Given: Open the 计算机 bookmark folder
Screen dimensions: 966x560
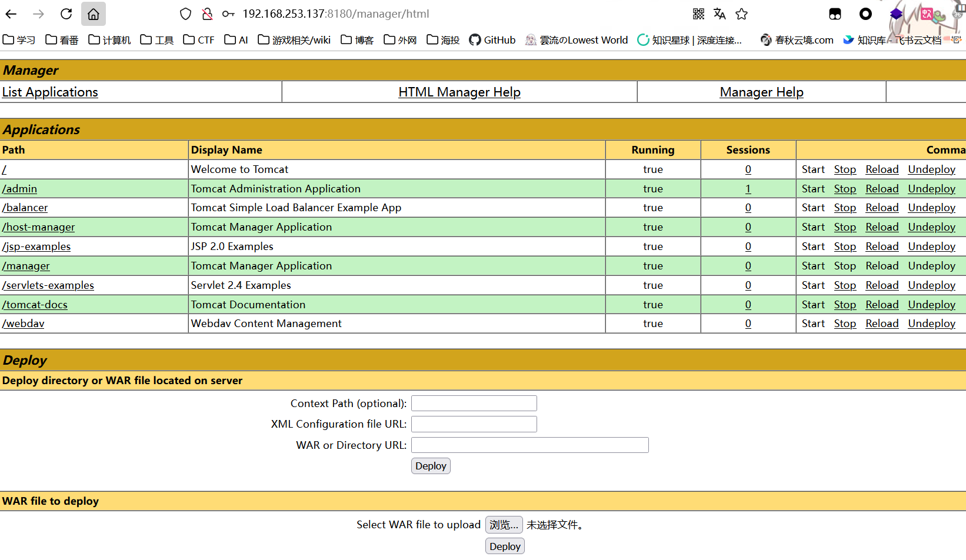Looking at the screenshot, I should pyautogui.click(x=109, y=40).
